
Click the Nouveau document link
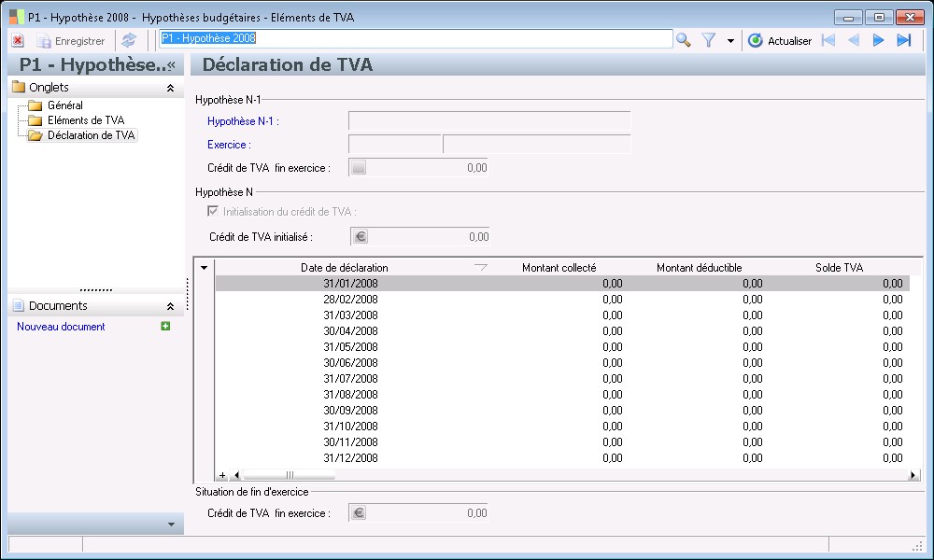click(61, 327)
